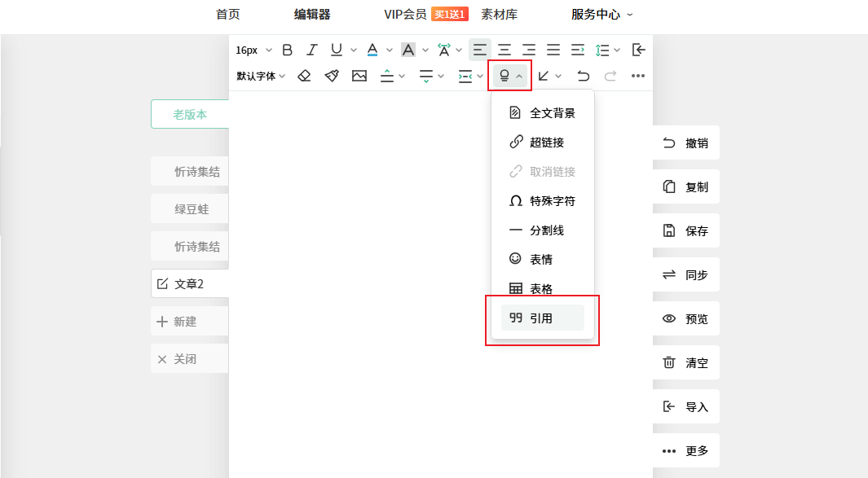The height and width of the screenshot is (478, 868).
Task: Expand the font color picker arrow
Action: point(389,50)
